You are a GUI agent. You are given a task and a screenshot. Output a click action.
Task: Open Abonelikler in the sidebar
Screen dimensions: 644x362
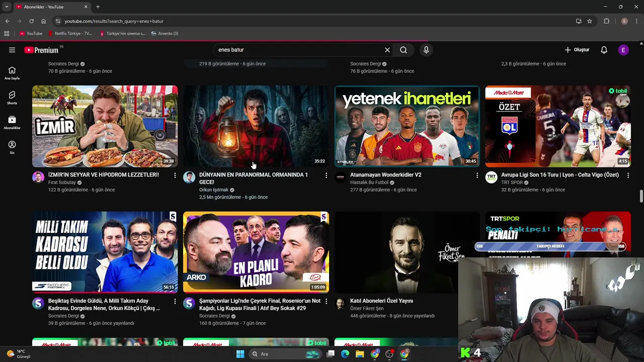click(12, 123)
